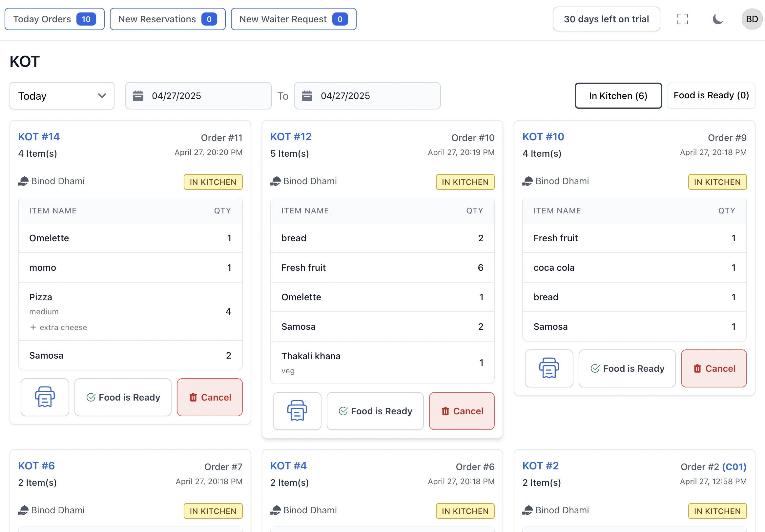
Task: Click the waiter cloche icon beside Binod Dhami on KOT #6
Action: (23, 510)
